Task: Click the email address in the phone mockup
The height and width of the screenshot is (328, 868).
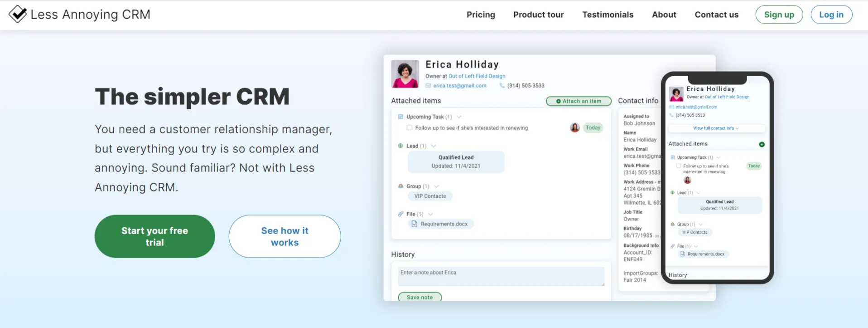Action: click(696, 107)
